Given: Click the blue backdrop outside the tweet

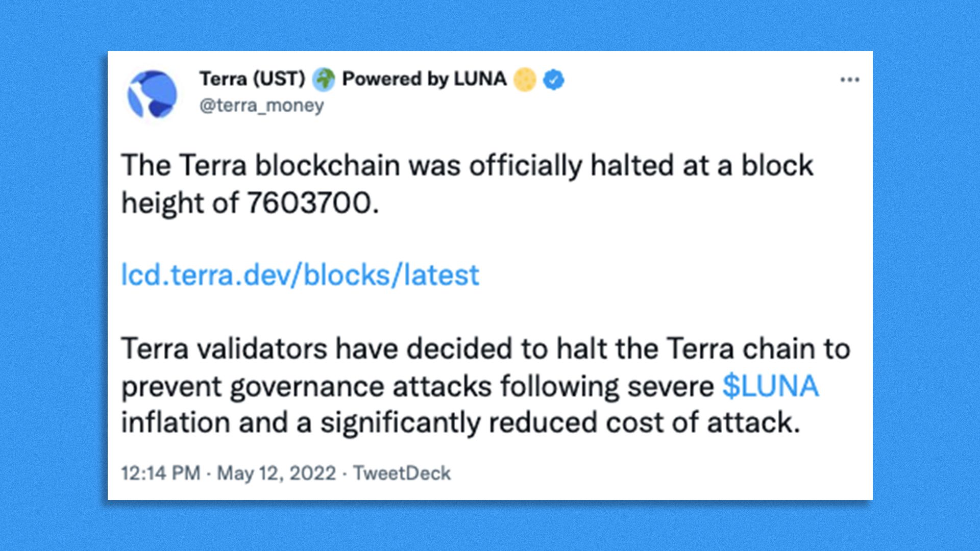Looking at the screenshot, I should [x=51, y=275].
